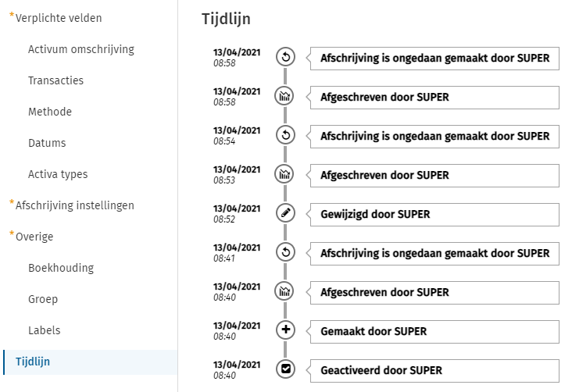The width and height of the screenshot is (572, 392).
Task: Click the depreciation chart icon at 08:58
Action: coord(286,96)
